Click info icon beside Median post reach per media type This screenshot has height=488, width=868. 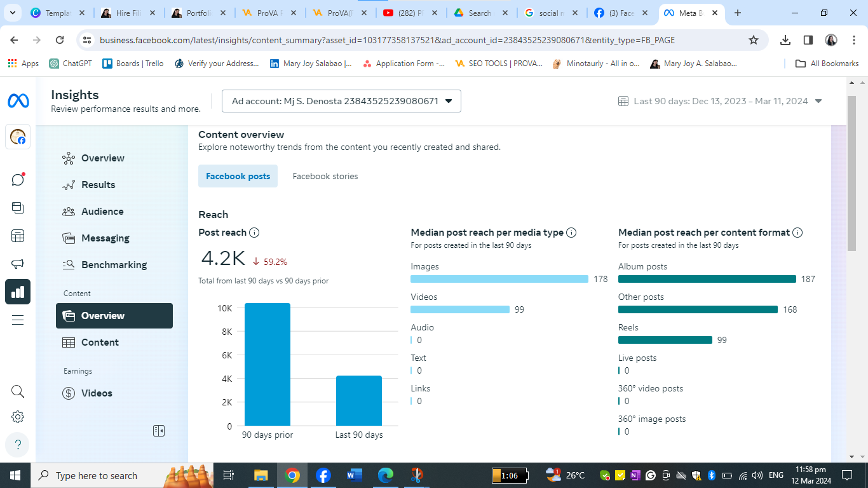pyautogui.click(x=571, y=233)
